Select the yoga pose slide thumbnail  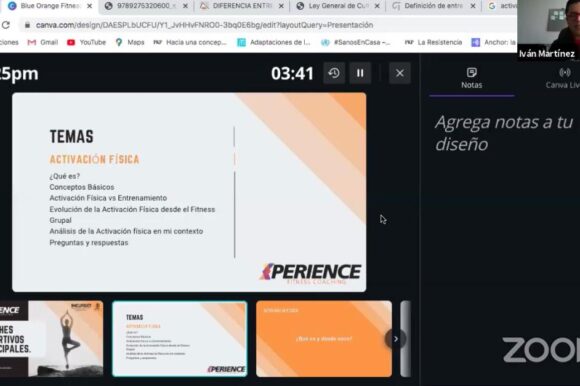tap(51, 339)
